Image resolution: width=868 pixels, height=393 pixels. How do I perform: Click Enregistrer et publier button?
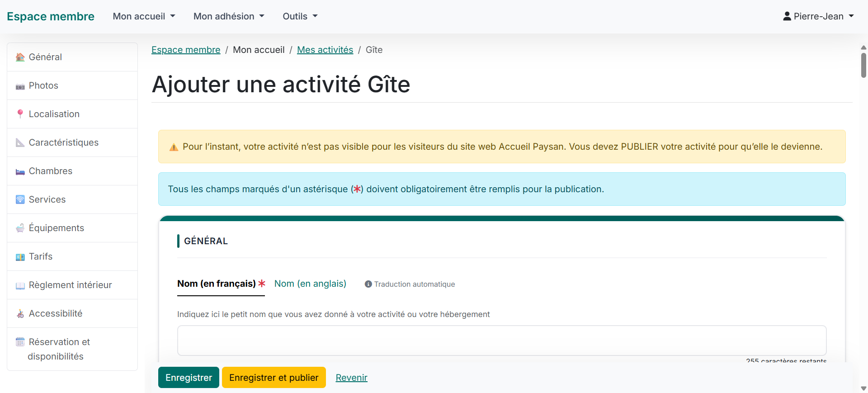pos(274,378)
